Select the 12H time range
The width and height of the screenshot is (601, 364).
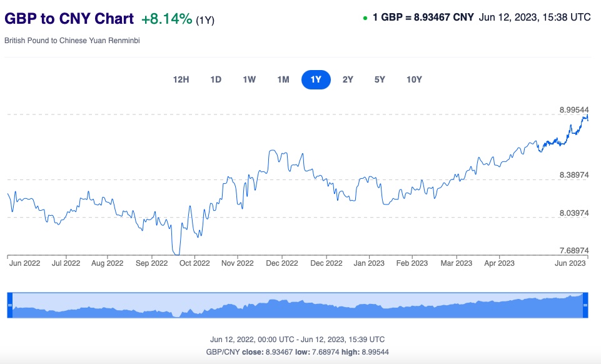coord(181,79)
